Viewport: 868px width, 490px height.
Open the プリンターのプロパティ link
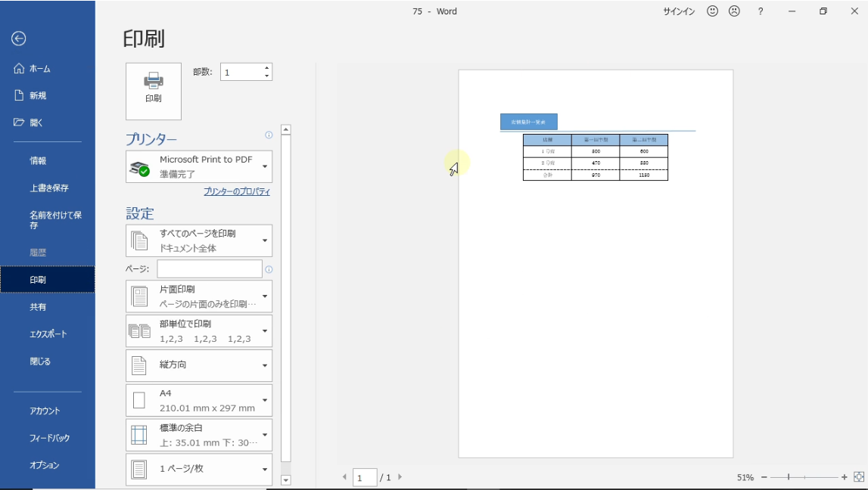pos(237,192)
